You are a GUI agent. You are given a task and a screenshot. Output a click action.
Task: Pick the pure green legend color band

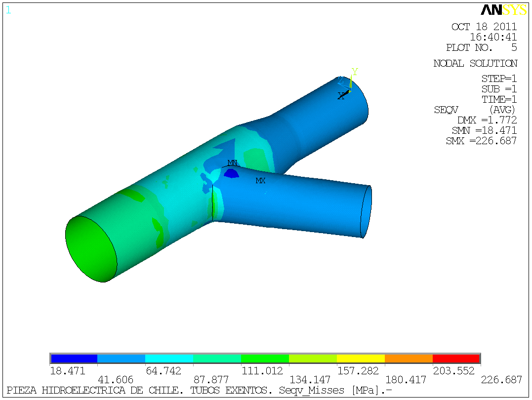pyautogui.click(x=265, y=358)
